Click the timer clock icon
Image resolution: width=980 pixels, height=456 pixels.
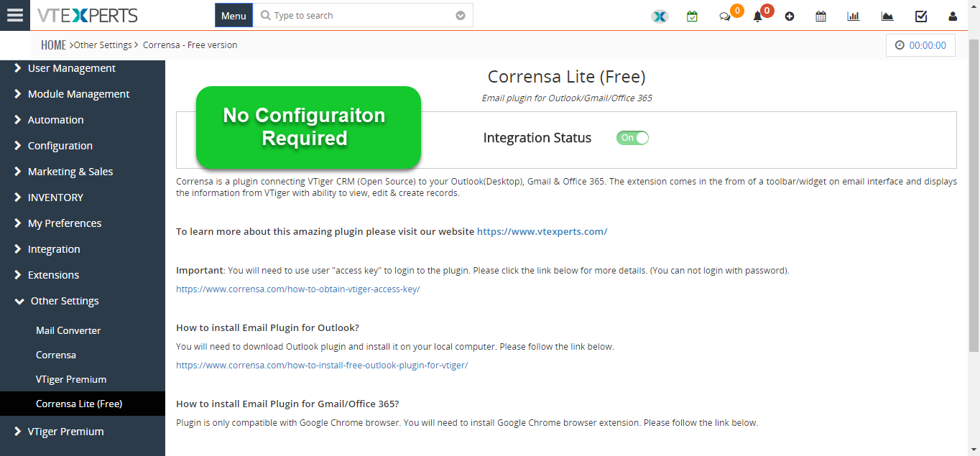(900, 45)
